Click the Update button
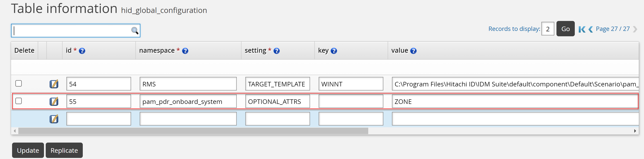 (28, 150)
